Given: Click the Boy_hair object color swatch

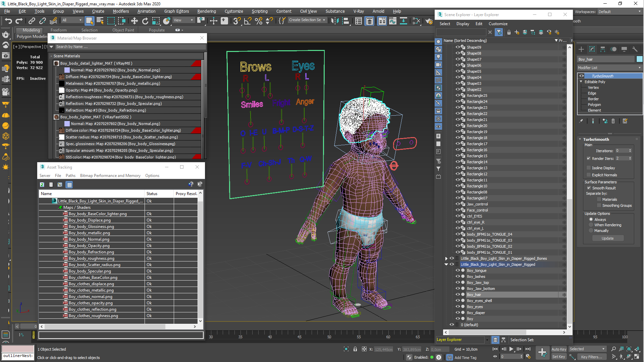Looking at the screenshot, I should coord(640,59).
